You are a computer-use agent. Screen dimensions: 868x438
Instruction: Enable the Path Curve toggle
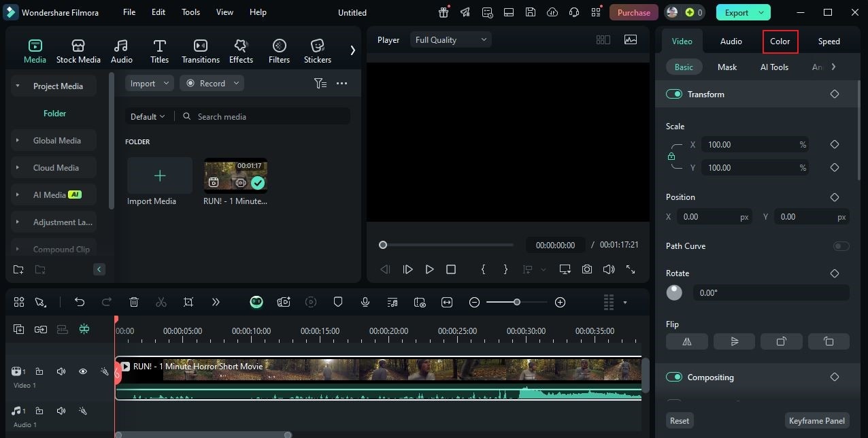[841, 246]
